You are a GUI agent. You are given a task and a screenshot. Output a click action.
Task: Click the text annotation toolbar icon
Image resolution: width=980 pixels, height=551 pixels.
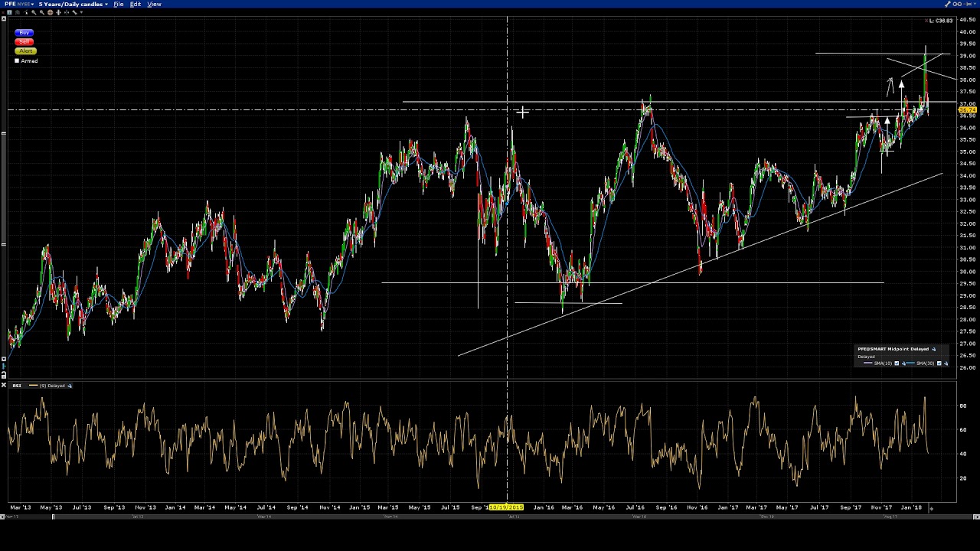tap(9, 12)
